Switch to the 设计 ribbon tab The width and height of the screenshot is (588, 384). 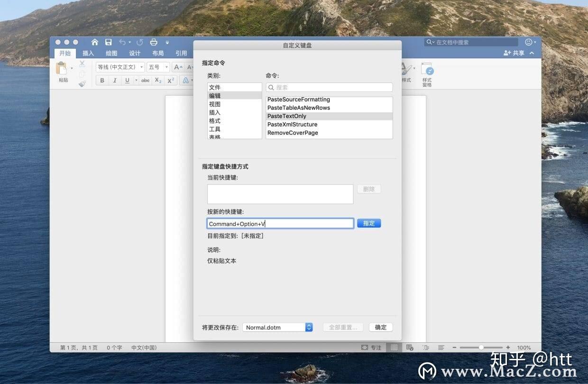[x=134, y=53]
